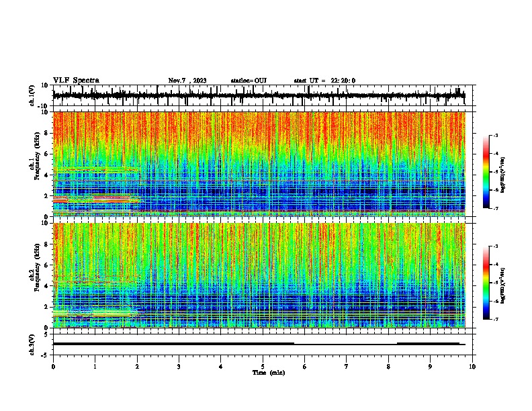Viewport: 532px width, 411px height.
Task: Click the time axis tick label "3"
Action: pos(179,367)
